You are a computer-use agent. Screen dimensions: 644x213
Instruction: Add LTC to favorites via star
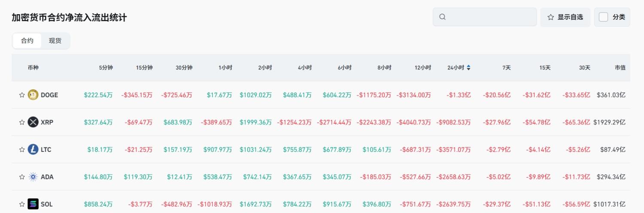[22, 150]
